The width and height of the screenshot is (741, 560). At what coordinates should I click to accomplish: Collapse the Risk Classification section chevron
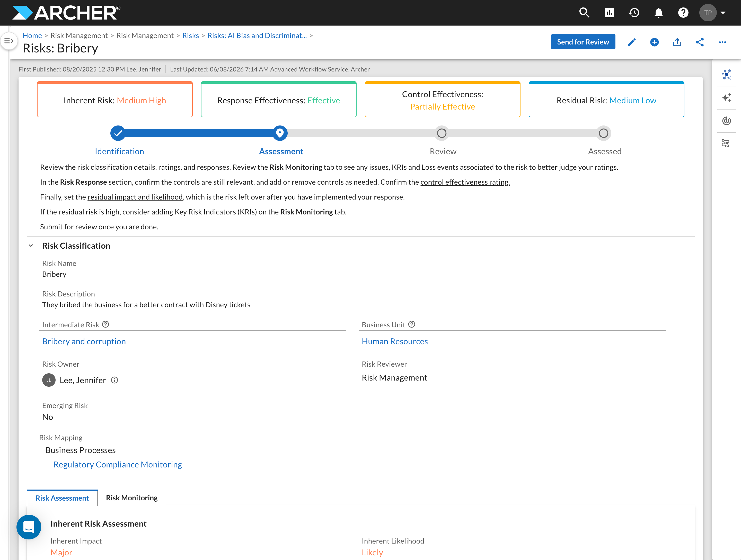(31, 246)
